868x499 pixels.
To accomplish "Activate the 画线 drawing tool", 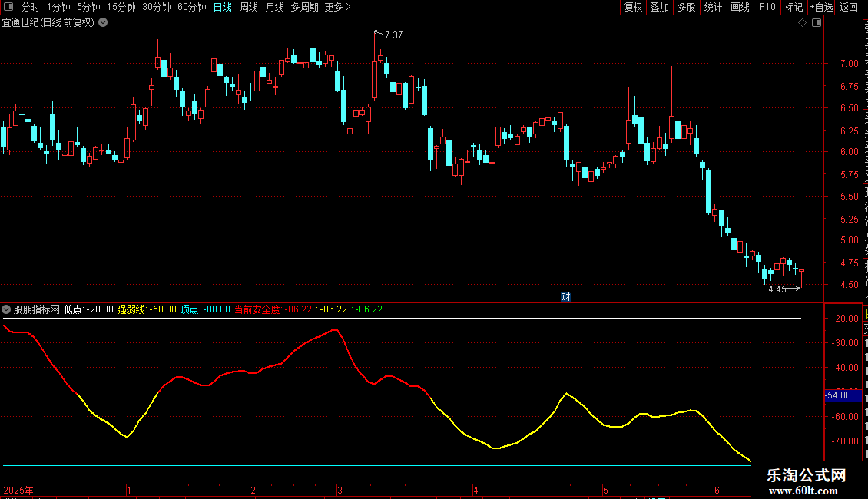I will click(740, 7).
